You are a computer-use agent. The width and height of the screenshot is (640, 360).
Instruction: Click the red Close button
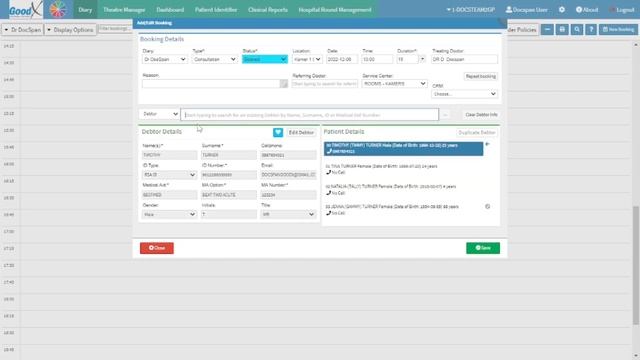tap(157, 248)
